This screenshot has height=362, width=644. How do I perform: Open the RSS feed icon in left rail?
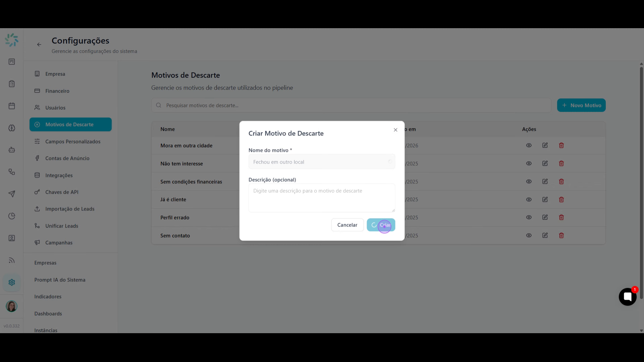[12, 260]
